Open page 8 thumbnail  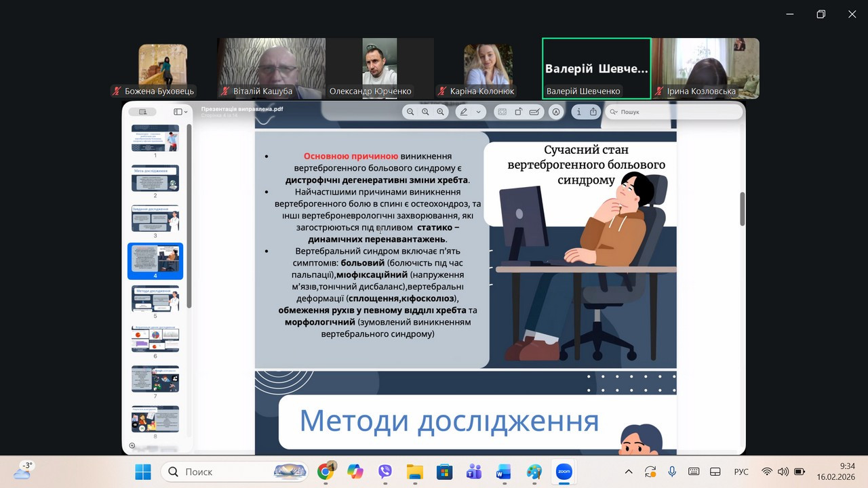coord(155,419)
